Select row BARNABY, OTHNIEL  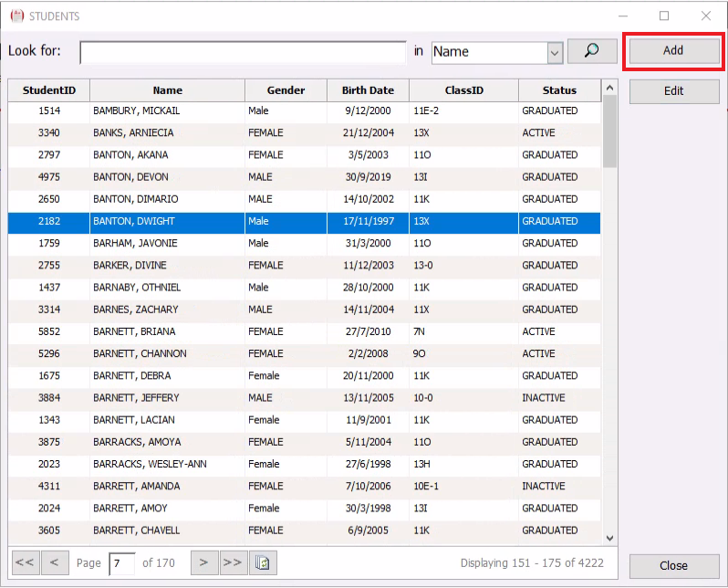point(304,288)
